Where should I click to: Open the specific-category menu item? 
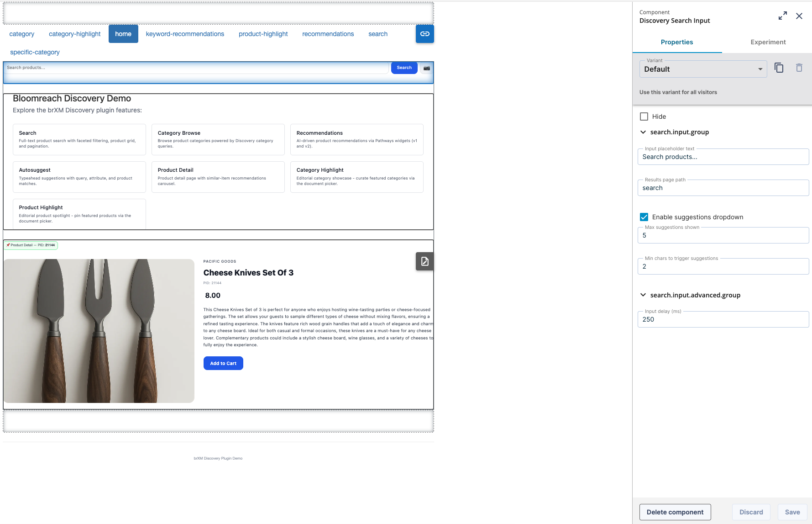(x=35, y=52)
